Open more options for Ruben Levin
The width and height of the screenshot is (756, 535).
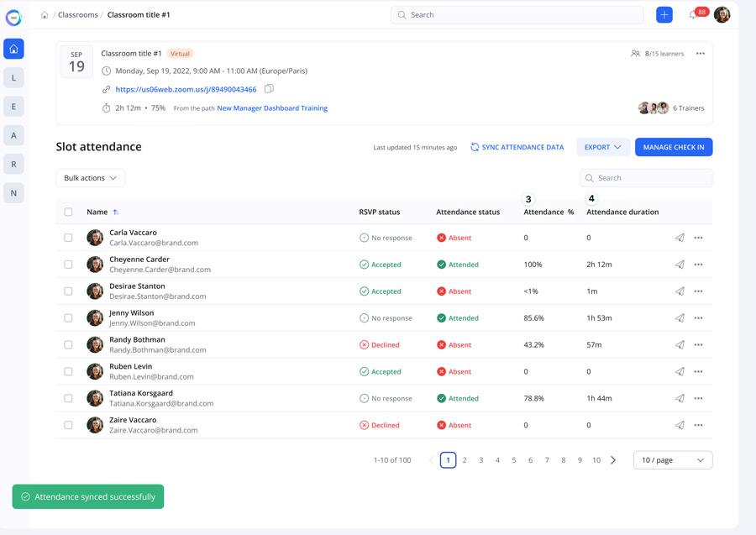point(698,371)
